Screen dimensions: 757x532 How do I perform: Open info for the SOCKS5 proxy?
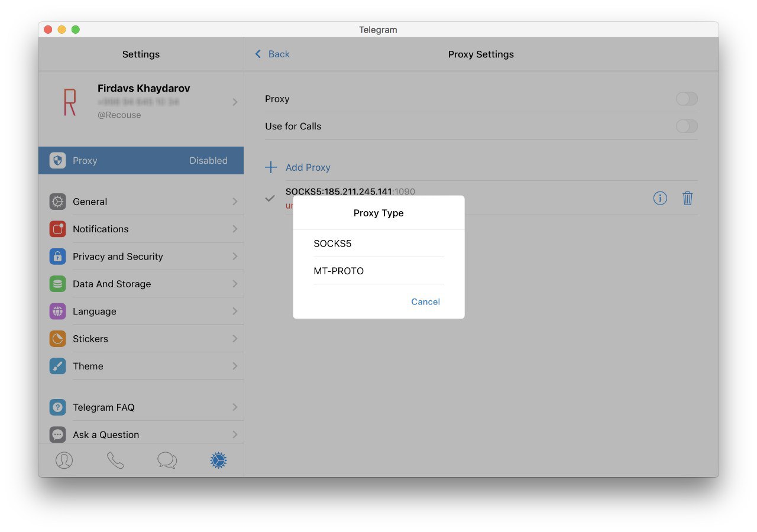tap(660, 198)
